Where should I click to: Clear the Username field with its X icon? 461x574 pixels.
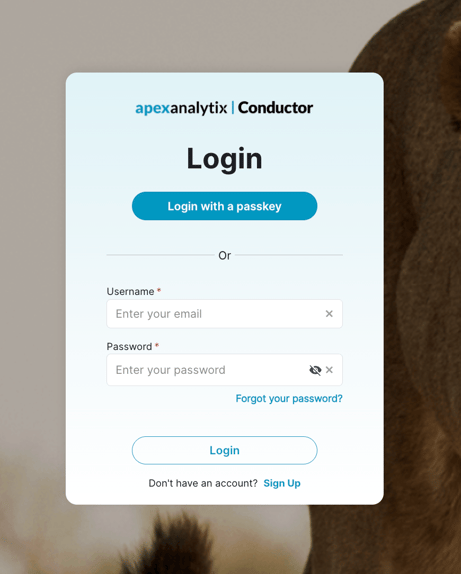(329, 314)
